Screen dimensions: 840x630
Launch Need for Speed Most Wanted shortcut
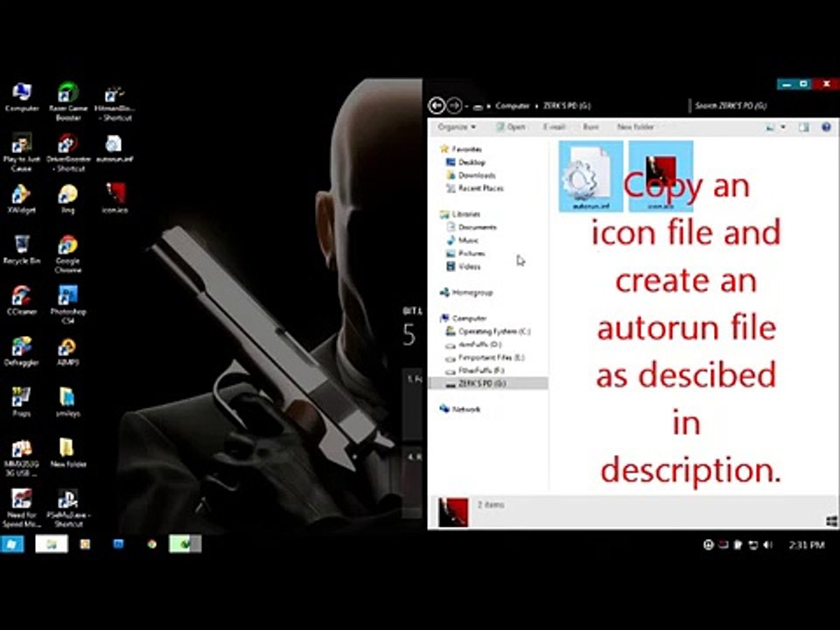[21, 507]
